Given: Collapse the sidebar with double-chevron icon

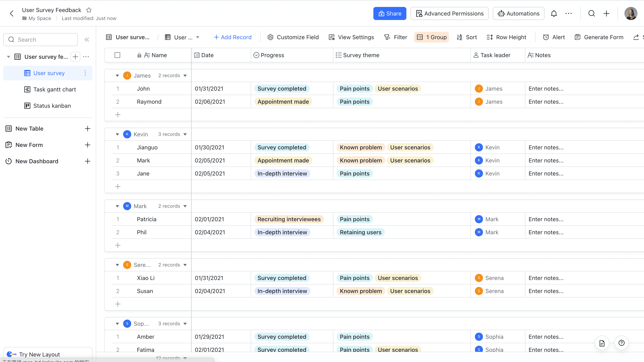Looking at the screenshot, I should pos(87,40).
